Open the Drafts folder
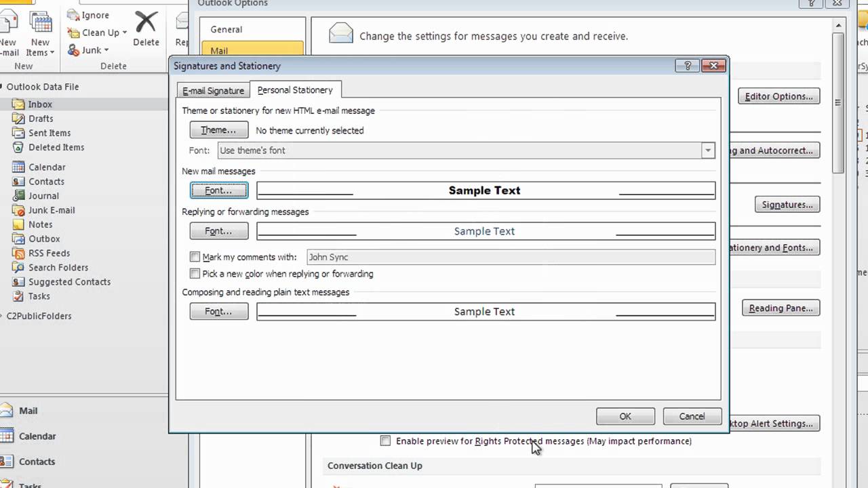This screenshot has height=488, width=868. tap(41, 119)
